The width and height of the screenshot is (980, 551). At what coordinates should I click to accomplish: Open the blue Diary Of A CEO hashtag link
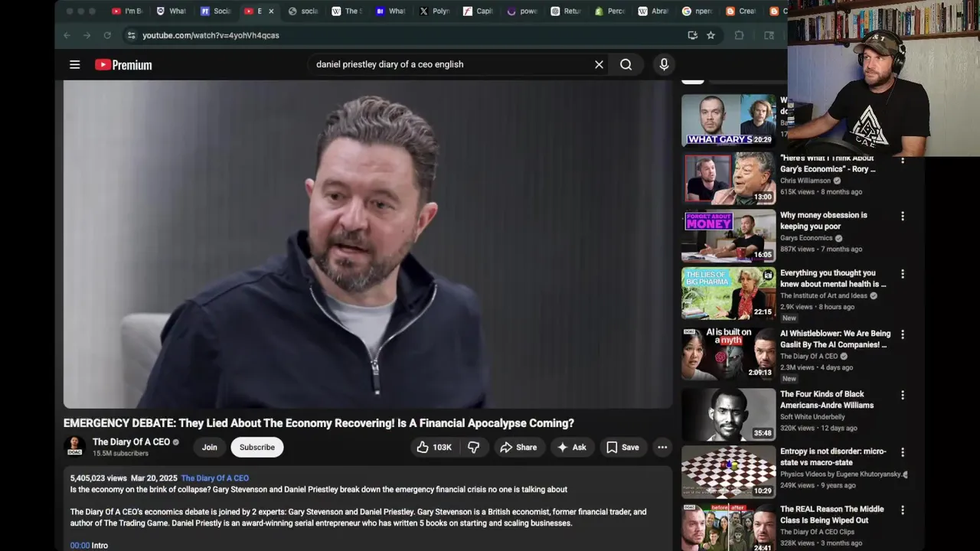click(215, 478)
